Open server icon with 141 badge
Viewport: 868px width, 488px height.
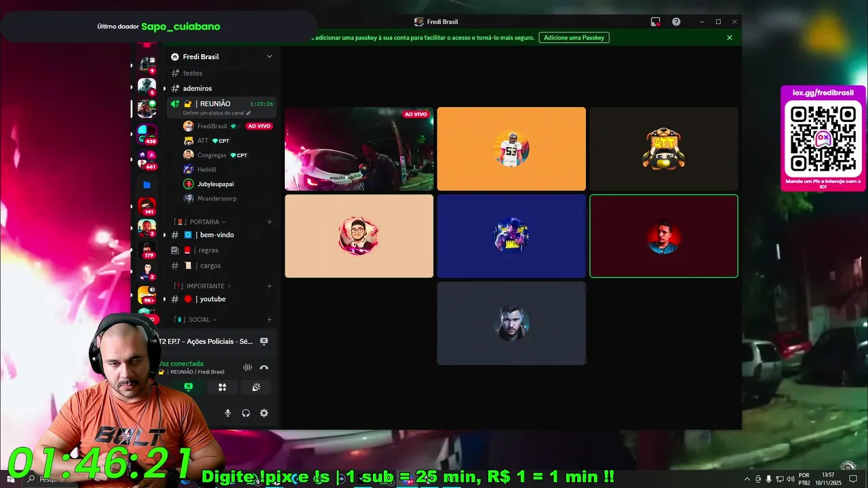(x=146, y=206)
